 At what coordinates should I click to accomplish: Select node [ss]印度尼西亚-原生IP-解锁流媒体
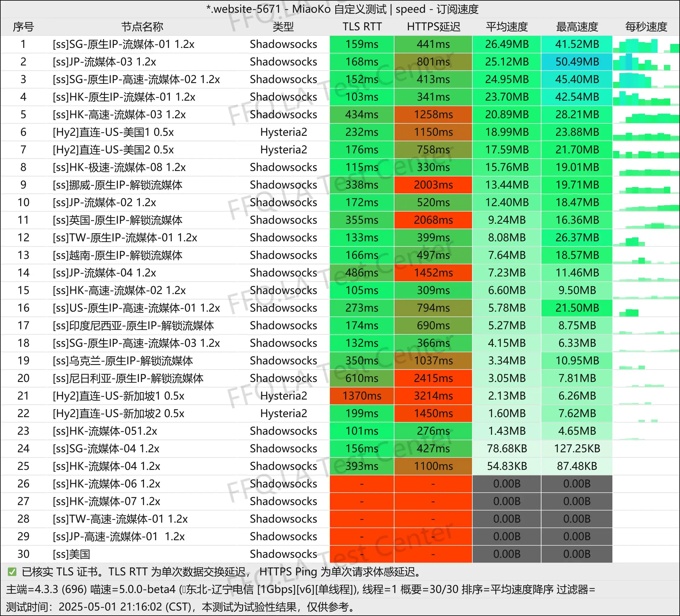pos(133,325)
